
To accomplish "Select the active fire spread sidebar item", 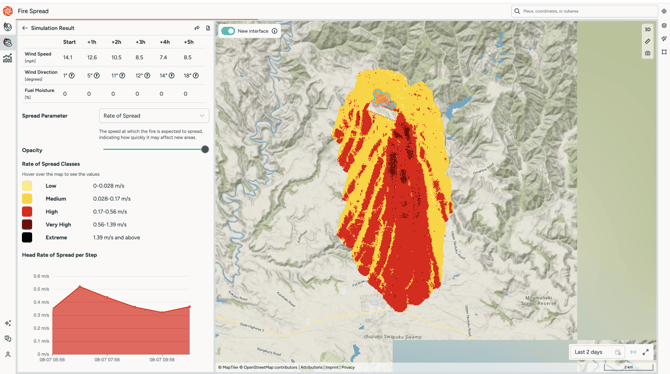I will [x=8, y=42].
